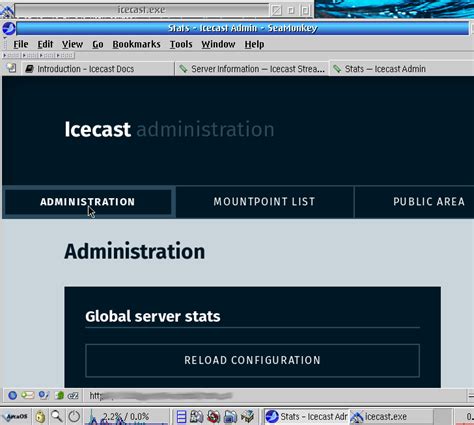474x425 pixels.
Task: Click the padlock lockup icon in taskbar
Action: point(40,417)
